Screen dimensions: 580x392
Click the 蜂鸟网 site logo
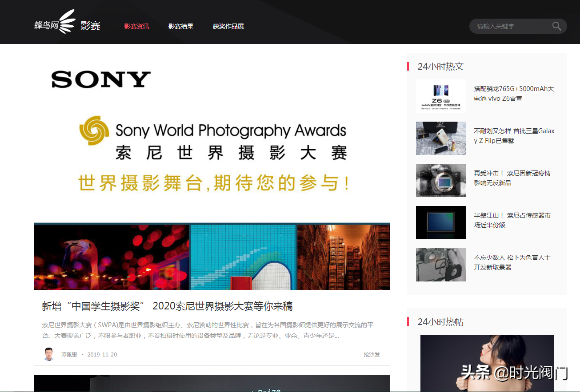tap(55, 22)
